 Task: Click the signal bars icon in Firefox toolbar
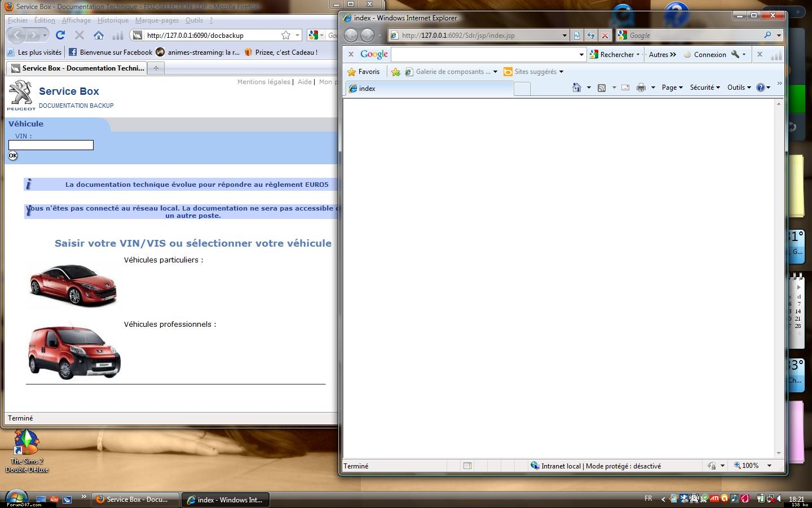(117, 35)
